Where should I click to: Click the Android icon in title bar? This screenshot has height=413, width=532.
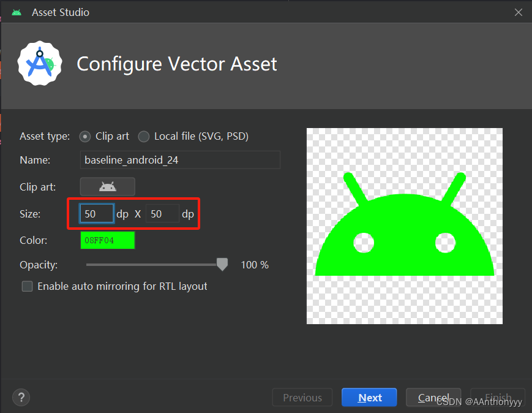(17, 13)
